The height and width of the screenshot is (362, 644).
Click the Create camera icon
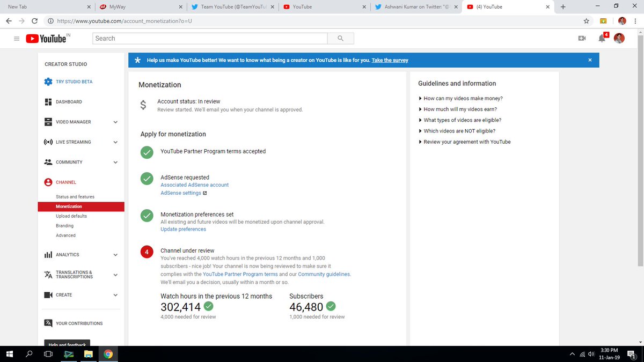[48, 295]
